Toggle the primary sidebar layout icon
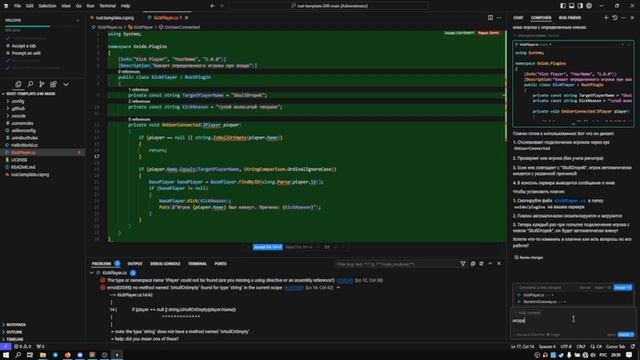The height and width of the screenshot is (360, 640). pos(563,6)
